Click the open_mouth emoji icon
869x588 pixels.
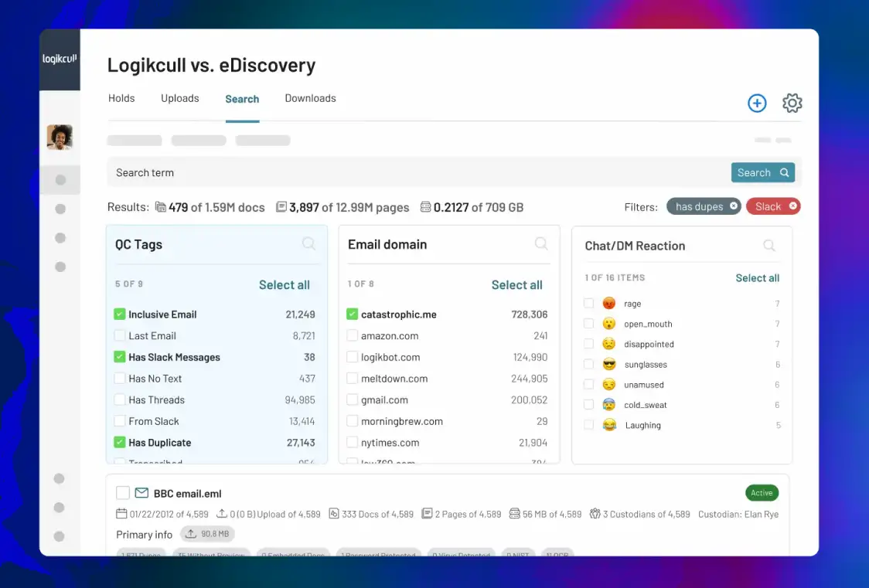point(609,324)
